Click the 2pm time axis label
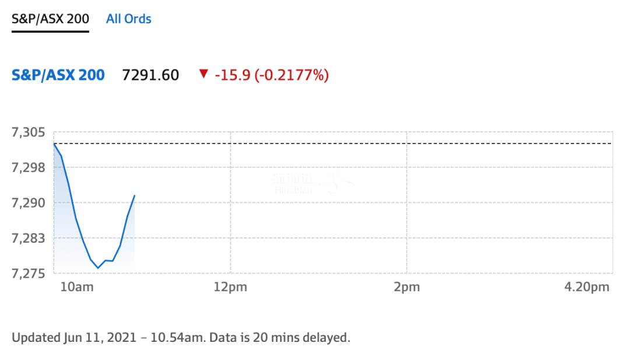The image size is (630, 364). [407, 287]
